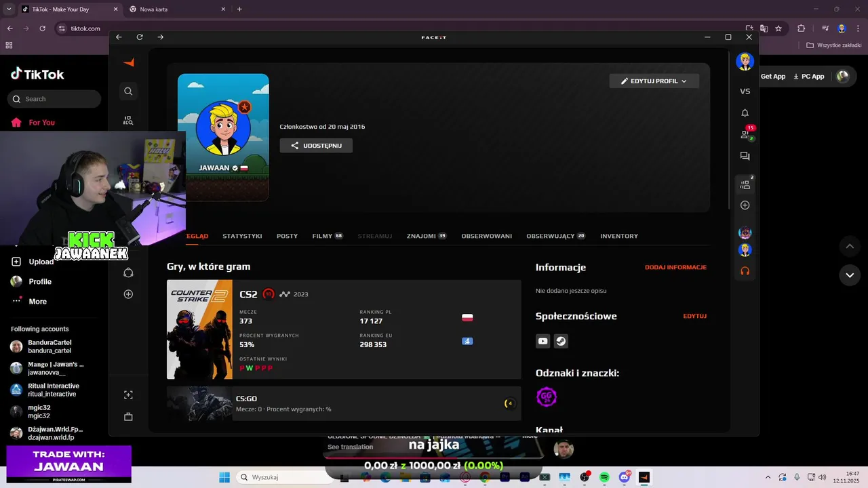Open the user avatar at top of FACEIT right bar
868x488 pixels.
point(745,62)
